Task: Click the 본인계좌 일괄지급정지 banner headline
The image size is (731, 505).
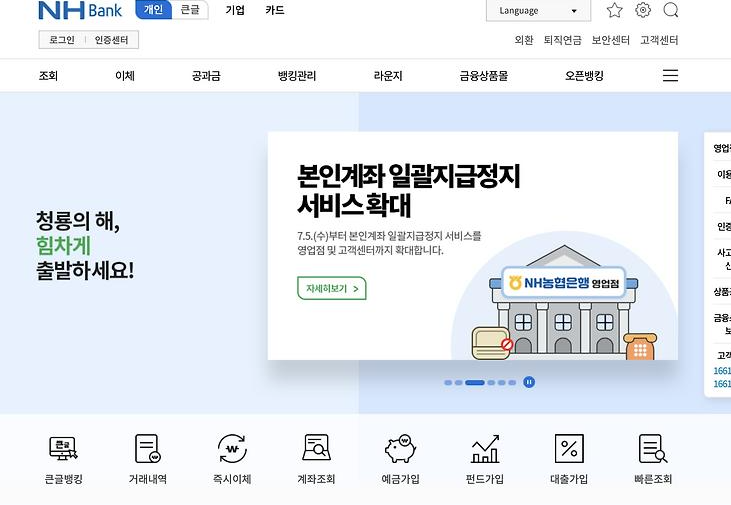Action: [x=408, y=190]
